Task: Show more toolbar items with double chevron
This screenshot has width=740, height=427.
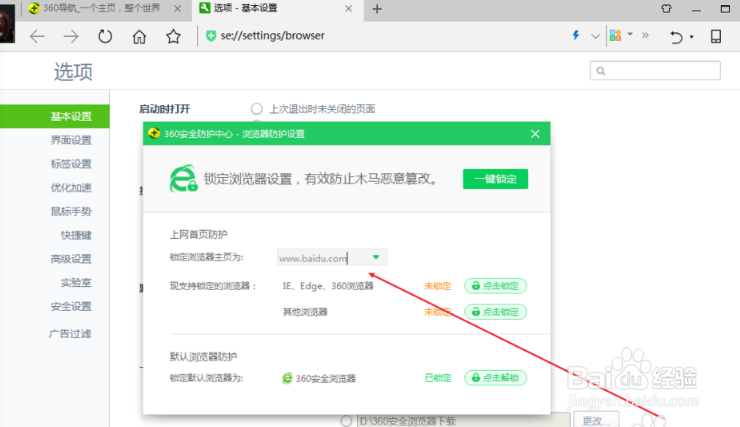Action: 645,35
